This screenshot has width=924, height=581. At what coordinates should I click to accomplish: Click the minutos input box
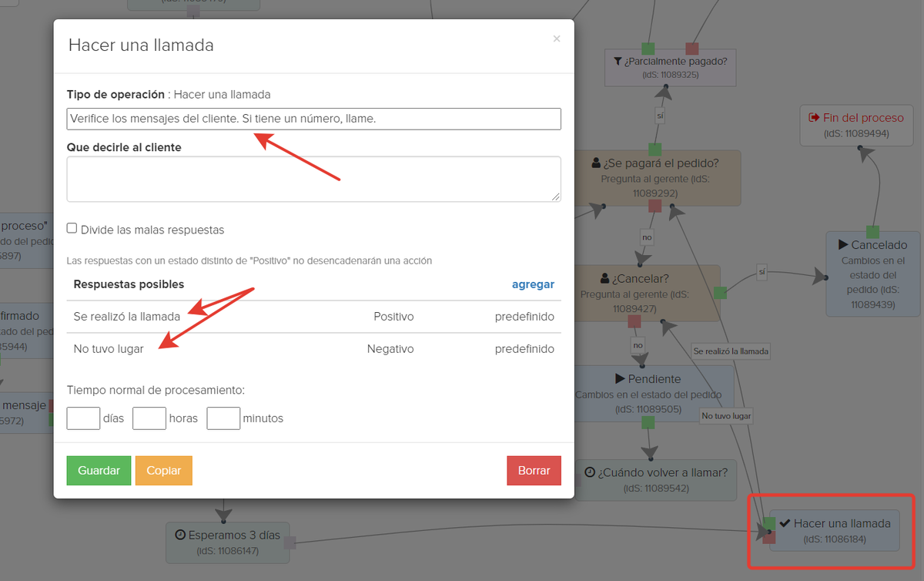pos(223,418)
